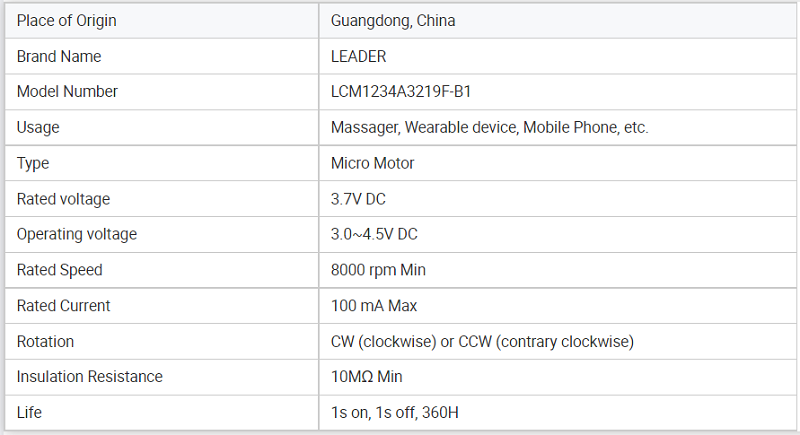Select the "Micro Motor" value
This screenshot has width=800, height=435.
point(373,163)
